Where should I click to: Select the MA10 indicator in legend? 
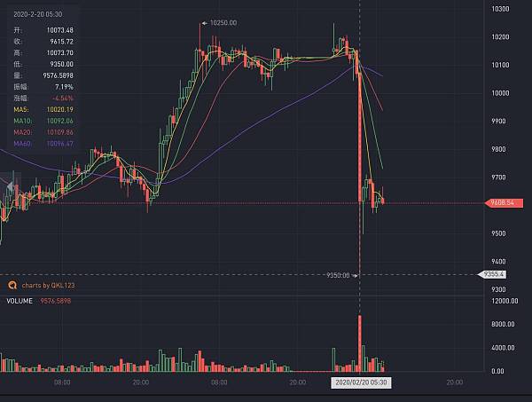24,119
